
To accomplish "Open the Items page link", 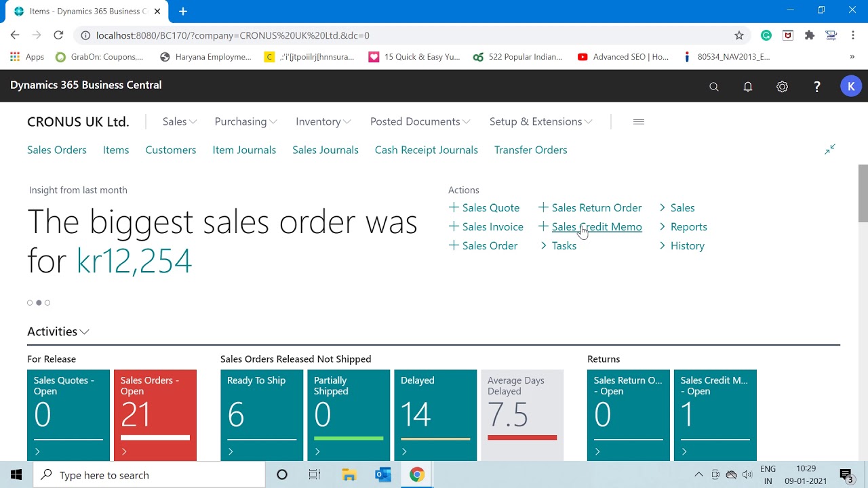I will (116, 150).
